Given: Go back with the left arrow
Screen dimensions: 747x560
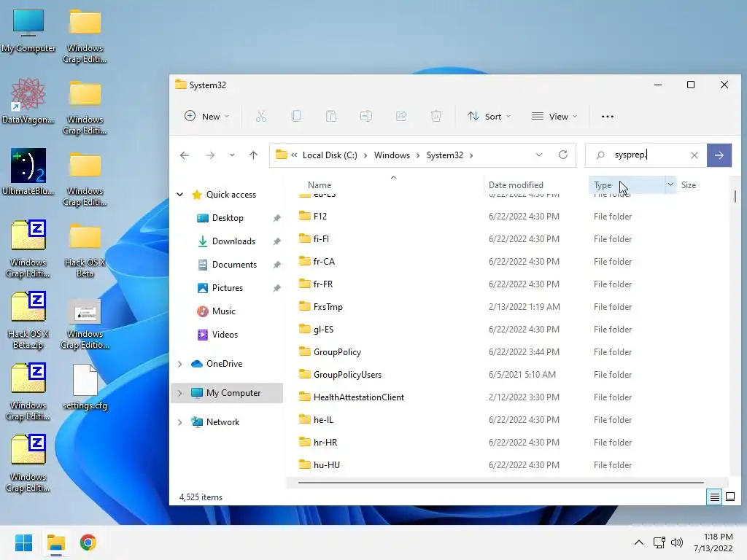Looking at the screenshot, I should click(185, 155).
